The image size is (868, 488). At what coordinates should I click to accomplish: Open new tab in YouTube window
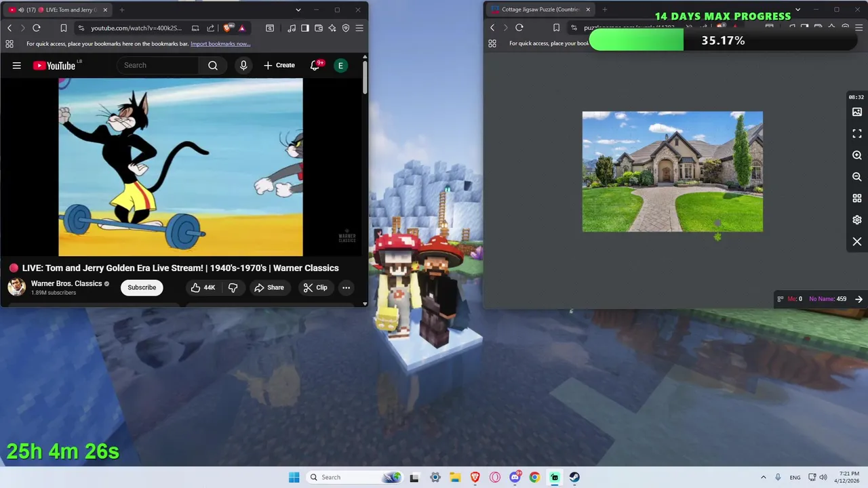122,9
